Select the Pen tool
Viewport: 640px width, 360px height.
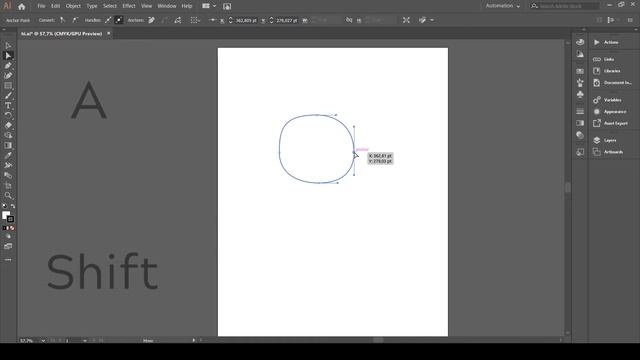(8, 65)
